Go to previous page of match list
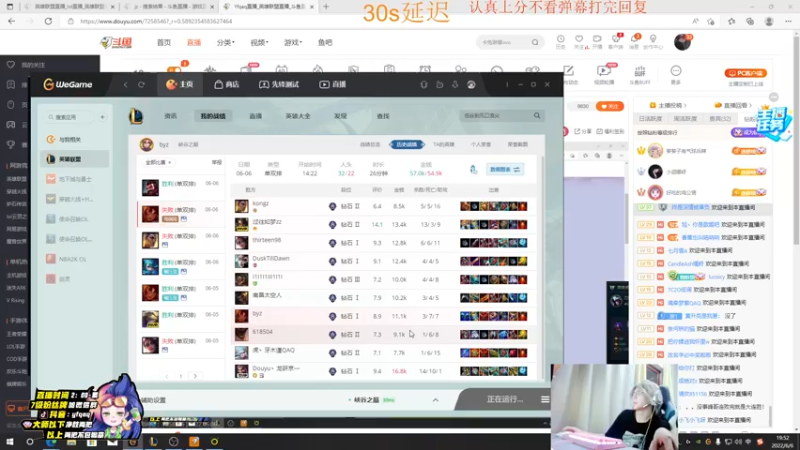This screenshot has height=450, width=800. [x=167, y=376]
